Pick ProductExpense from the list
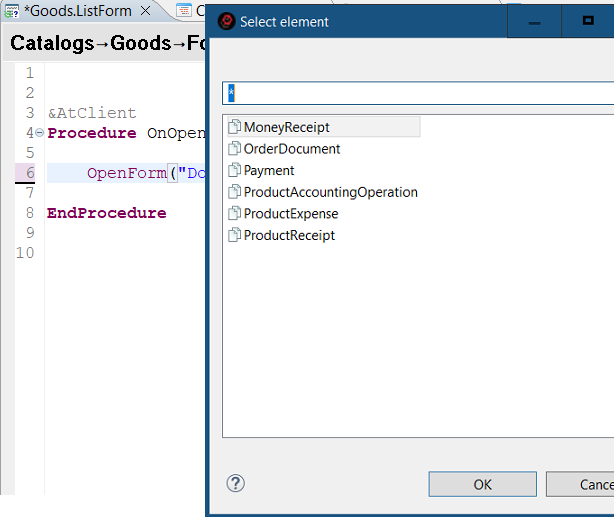The height and width of the screenshot is (517, 614). (x=291, y=214)
